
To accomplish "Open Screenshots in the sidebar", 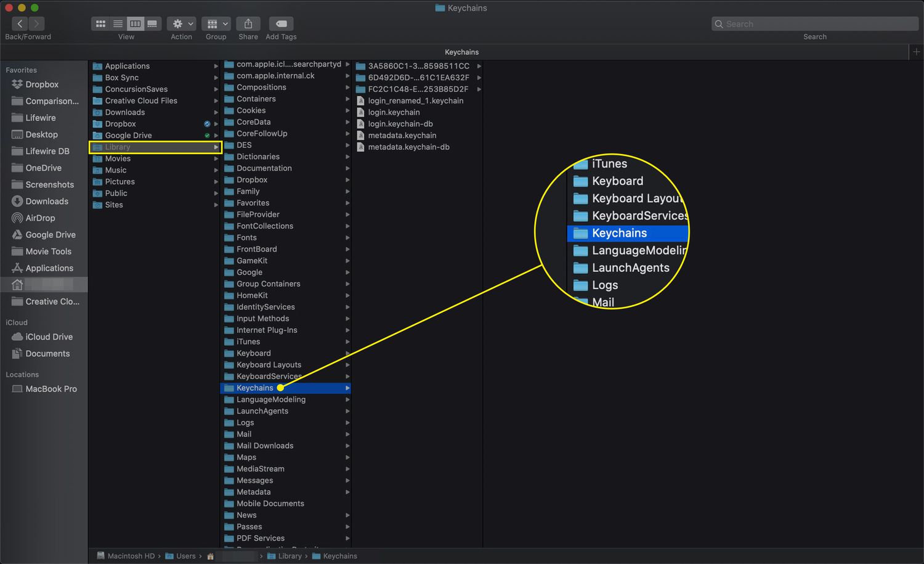I will pyautogui.click(x=44, y=184).
